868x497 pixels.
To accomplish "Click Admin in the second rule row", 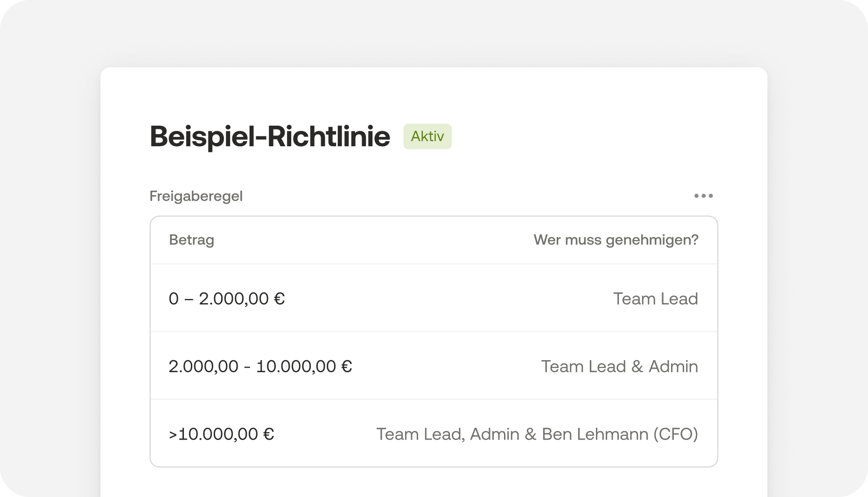I will coord(673,367).
